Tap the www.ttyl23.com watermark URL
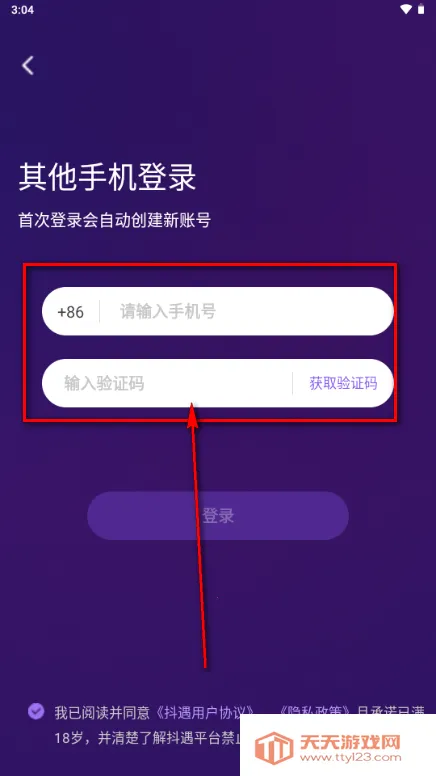Screen dimensions: 436x776 tap(350, 758)
